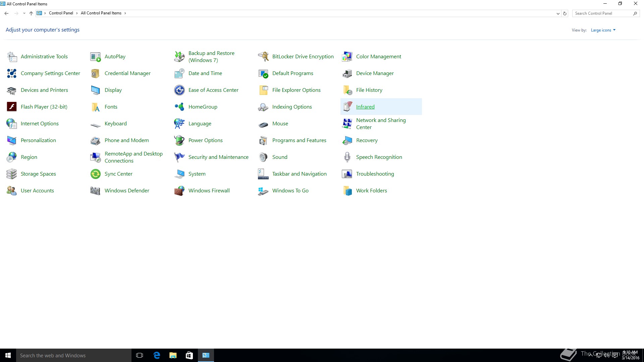Click Ease of Access Center icon

pyautogui.click(x=179, y=90)
